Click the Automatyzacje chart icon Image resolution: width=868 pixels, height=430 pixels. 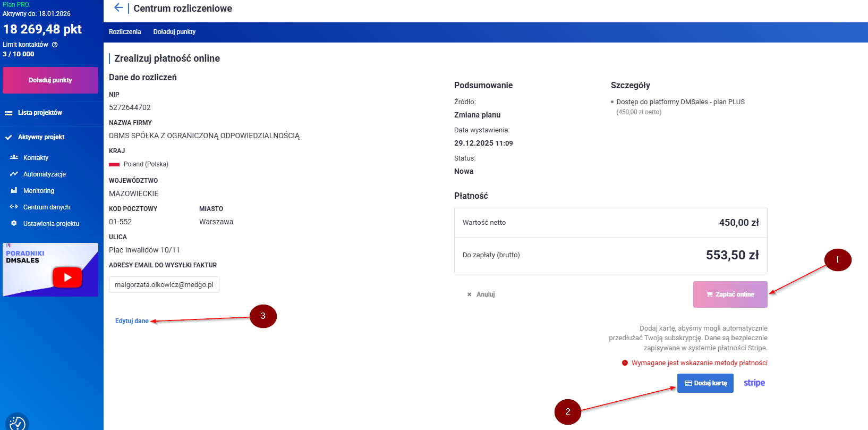(x=14, y=174)
